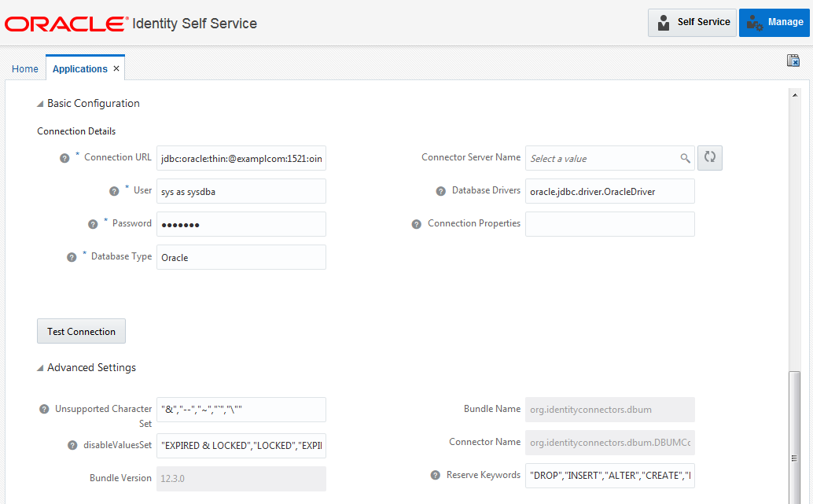Open the sandboxes icon at top right
This screenshot has width=813, height=504.
click(x=793, y=59)
